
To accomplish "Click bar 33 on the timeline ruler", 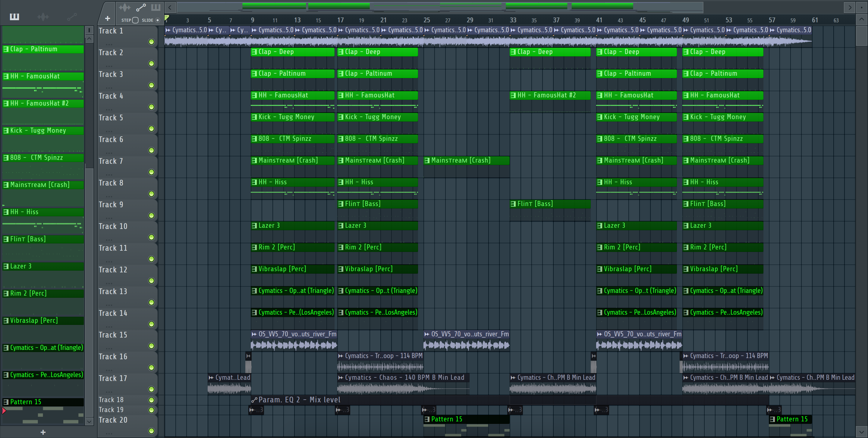I will (x=513, y=20).
